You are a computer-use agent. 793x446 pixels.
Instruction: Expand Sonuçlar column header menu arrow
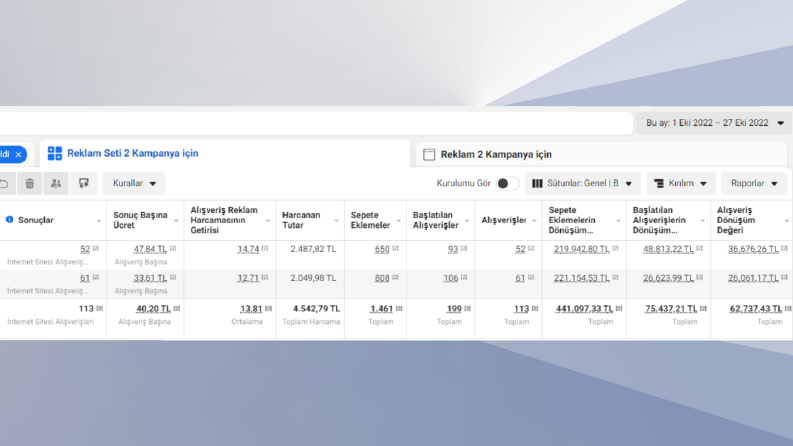point(99,220)
